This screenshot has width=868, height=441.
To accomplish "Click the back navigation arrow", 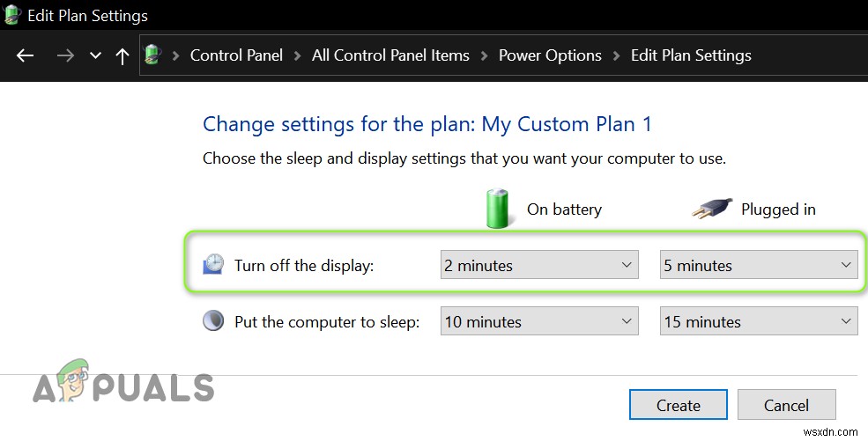I will 25,55.
